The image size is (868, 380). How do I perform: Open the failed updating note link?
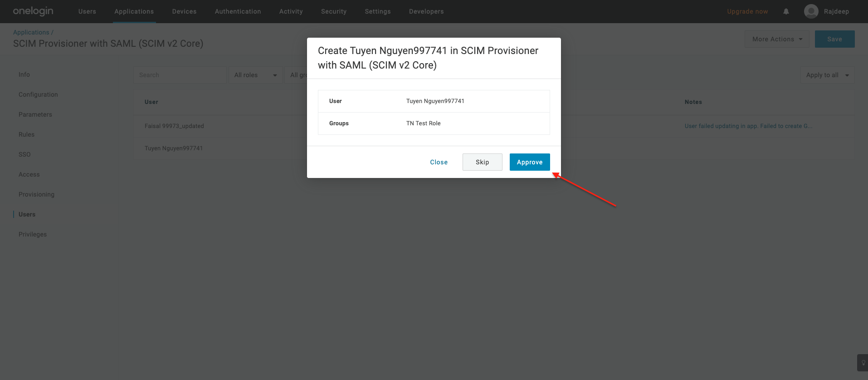click(748, 126)
